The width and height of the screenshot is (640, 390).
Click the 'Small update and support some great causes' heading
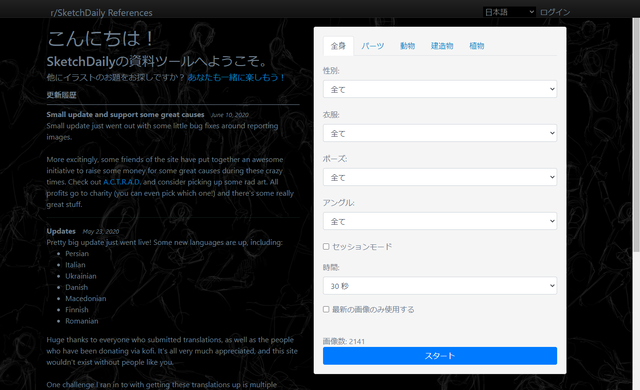pos(125,115)
